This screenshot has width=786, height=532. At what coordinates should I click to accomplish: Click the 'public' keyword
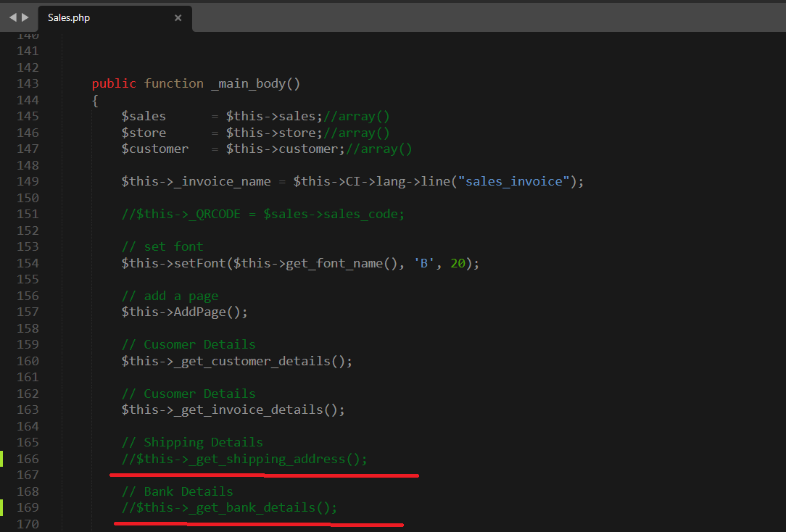(x=114, y=83)
